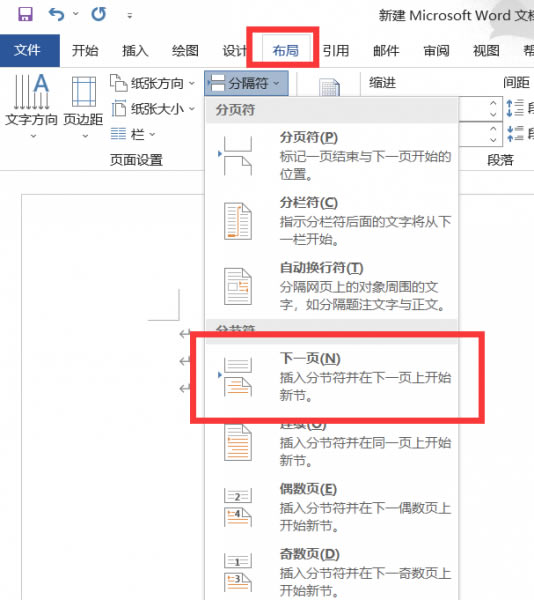Switch to the 引用 references tab

pos(336,50)
